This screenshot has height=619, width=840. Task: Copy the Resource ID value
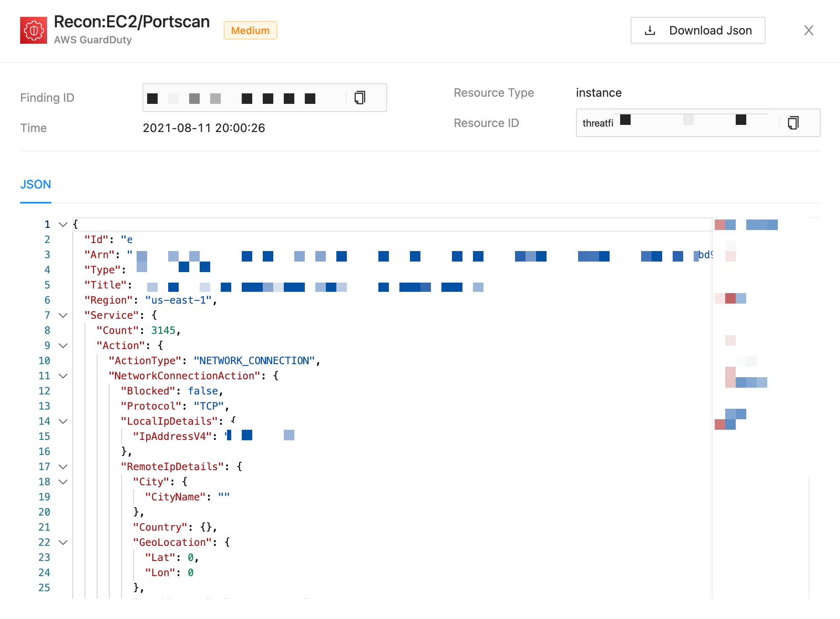pyautogui.click(x=793, y=123)
